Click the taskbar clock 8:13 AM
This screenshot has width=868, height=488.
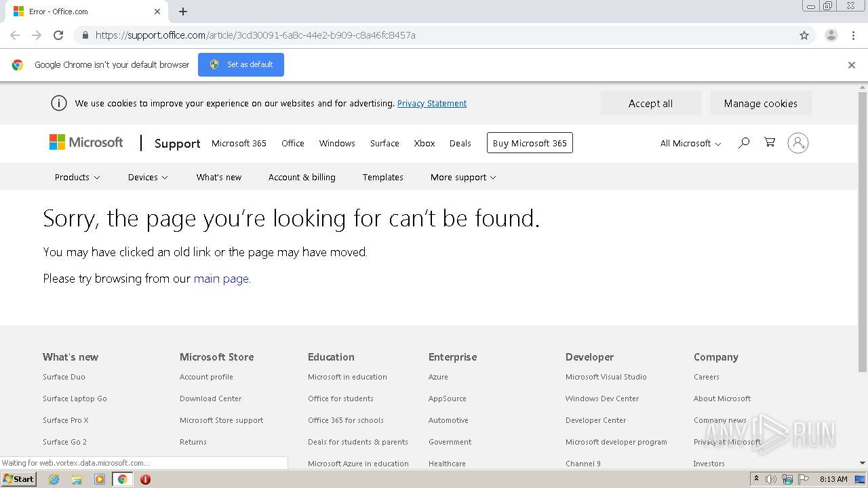click(833, 479)
